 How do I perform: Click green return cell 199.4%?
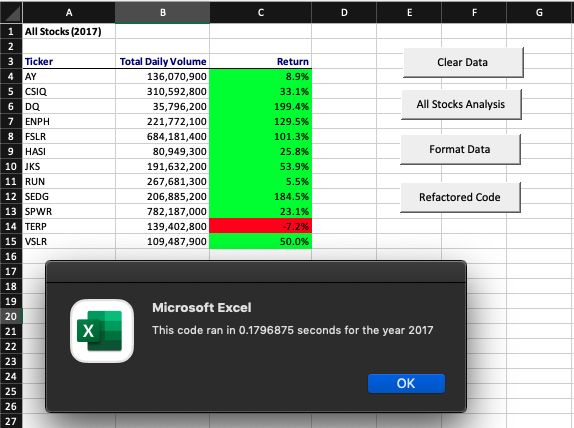tap(261, 107)
